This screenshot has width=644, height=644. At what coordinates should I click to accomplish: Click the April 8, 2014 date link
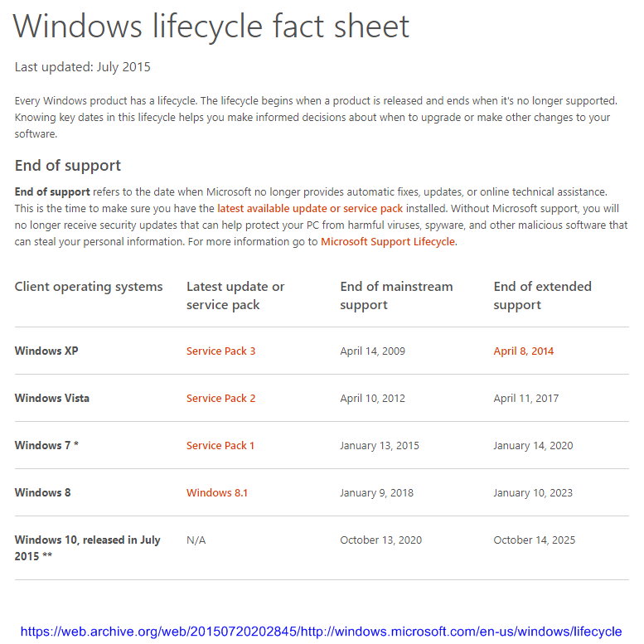(524, 351)
